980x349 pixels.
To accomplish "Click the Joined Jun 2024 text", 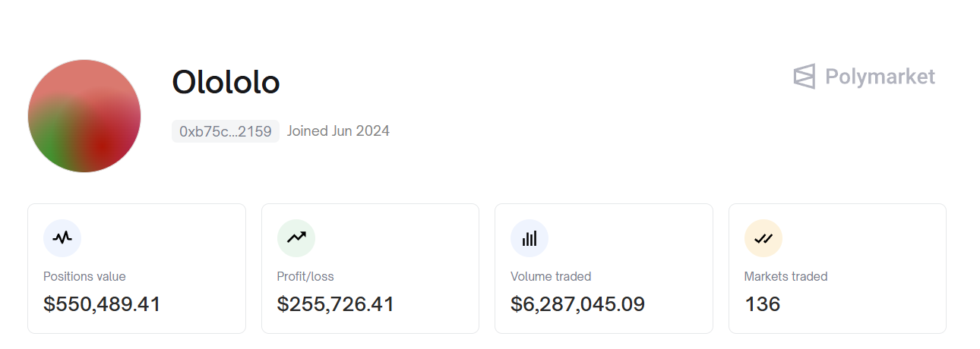I will tap(338, 131).
